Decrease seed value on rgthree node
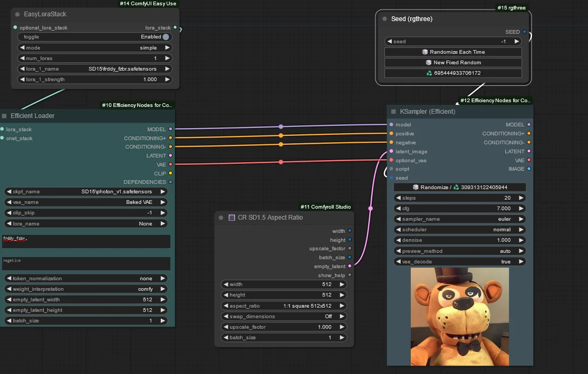 (x=390, y=41)
